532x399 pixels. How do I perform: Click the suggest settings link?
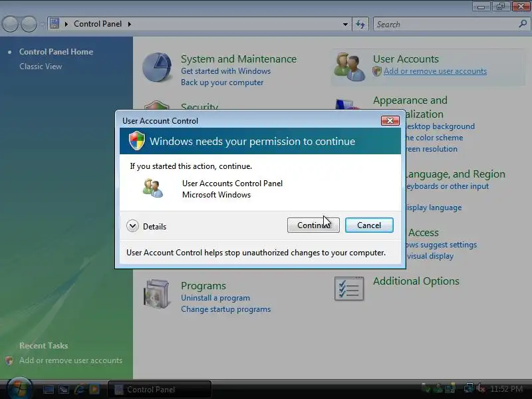tap(442, 245)
